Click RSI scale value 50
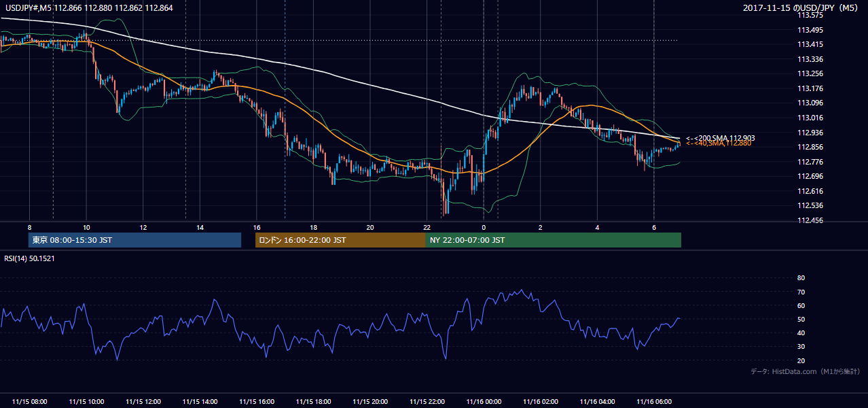Screen dimensions: 868x408 pyautogui.click(x=801, y=320)
